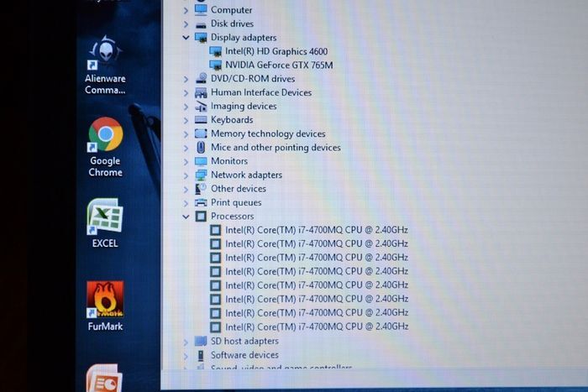The image size is (588, 392).
Task: Select the 'Imaging devices' label
Action: pos(244,107)
